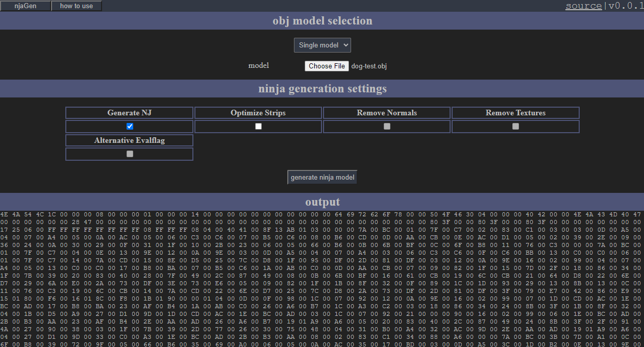Open the how to use tab
The height and width of the screenshot is (347, 644).
click(77, 6)
